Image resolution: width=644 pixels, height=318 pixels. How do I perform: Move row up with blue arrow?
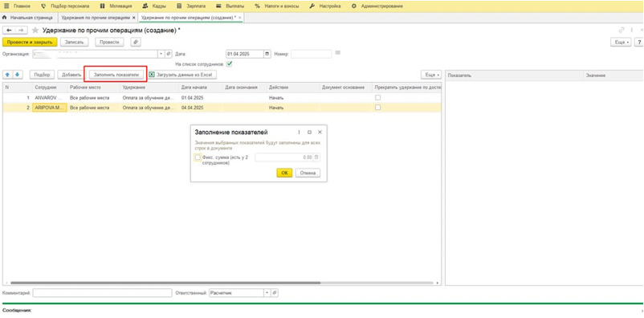[x=8, y=75]
